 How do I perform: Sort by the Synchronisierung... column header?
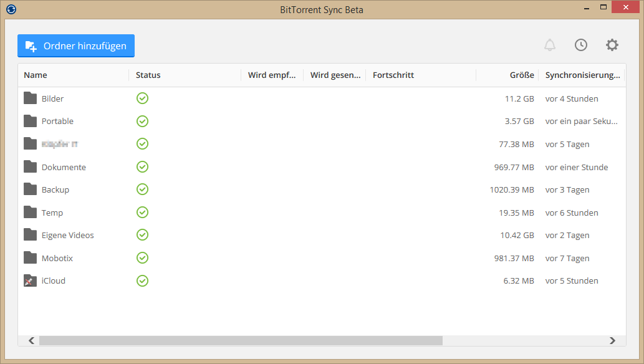[x=582, y=75]
